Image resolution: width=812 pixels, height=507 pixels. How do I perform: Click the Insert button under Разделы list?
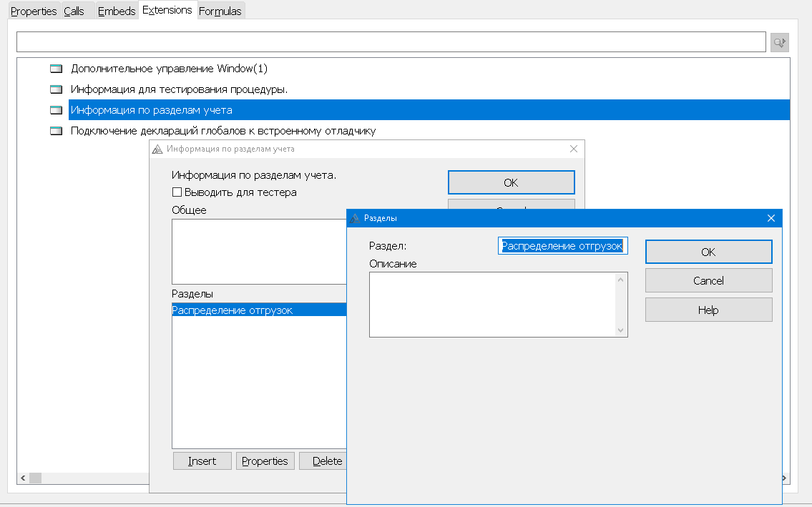pyautogui.click(x=202, y=461)
